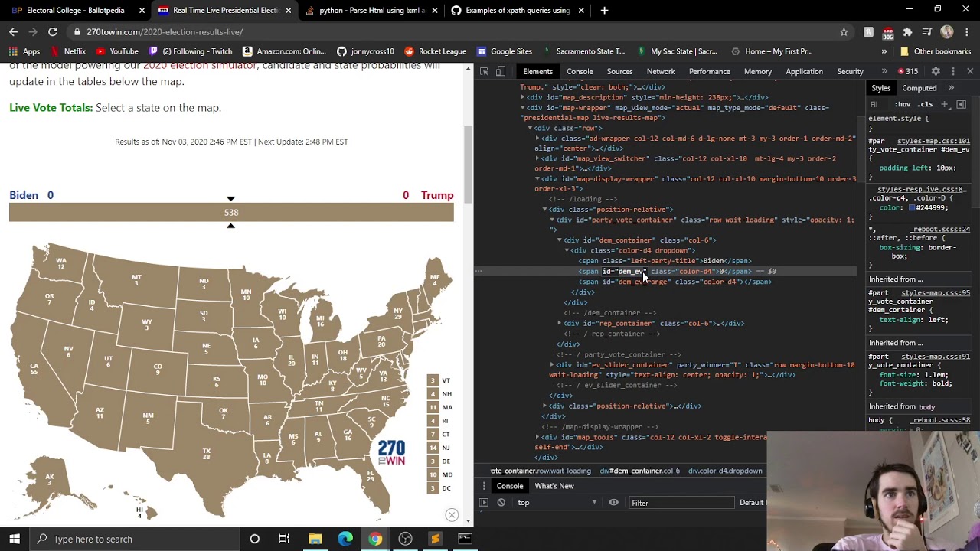
Task: Open the DevTools three-dot customize menu
Action: (953, 71)
